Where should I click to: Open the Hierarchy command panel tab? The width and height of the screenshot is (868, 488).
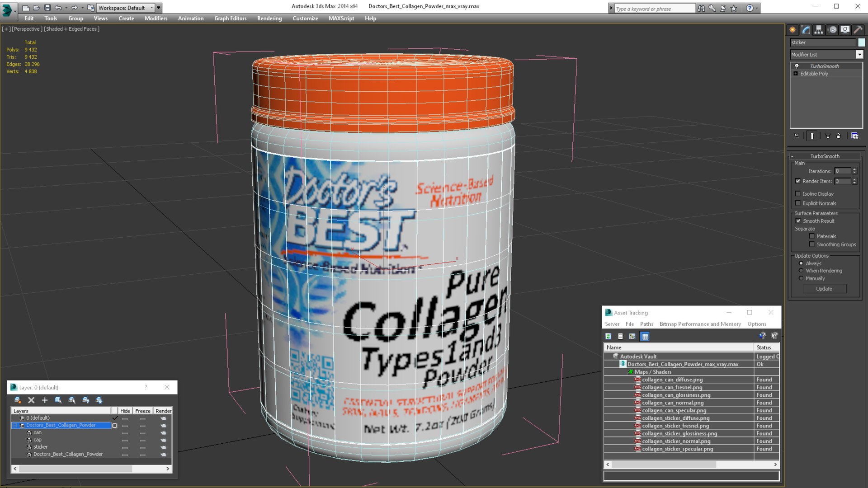point(819,30)
